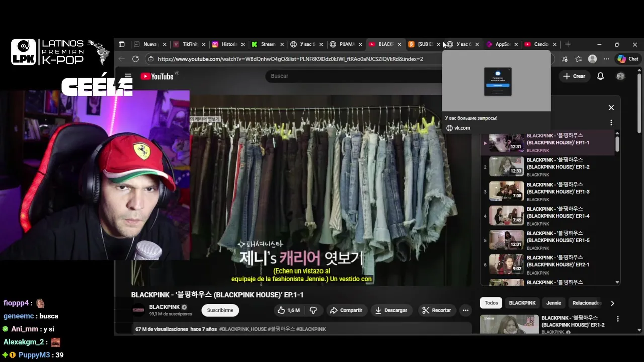Share the video with Compartir
This screenshot has height=362, width=644.
pyautogui.click(x=346, y=310)
